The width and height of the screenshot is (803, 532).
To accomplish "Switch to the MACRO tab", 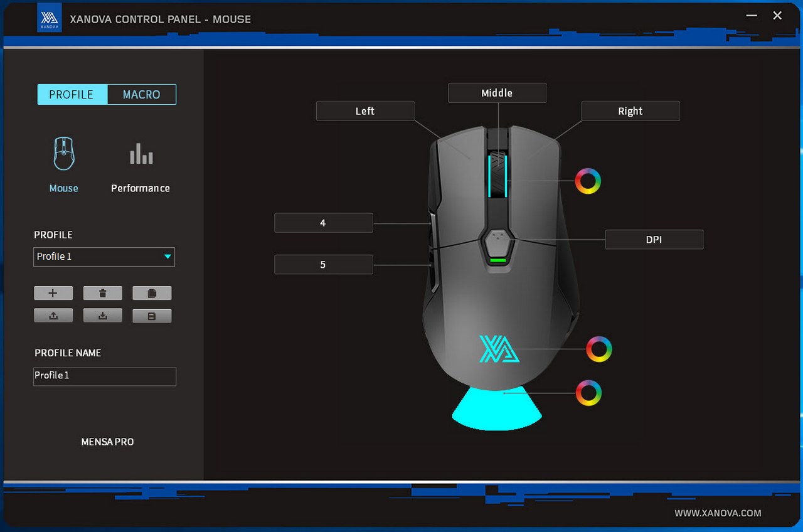I will (x=142, y=95).
